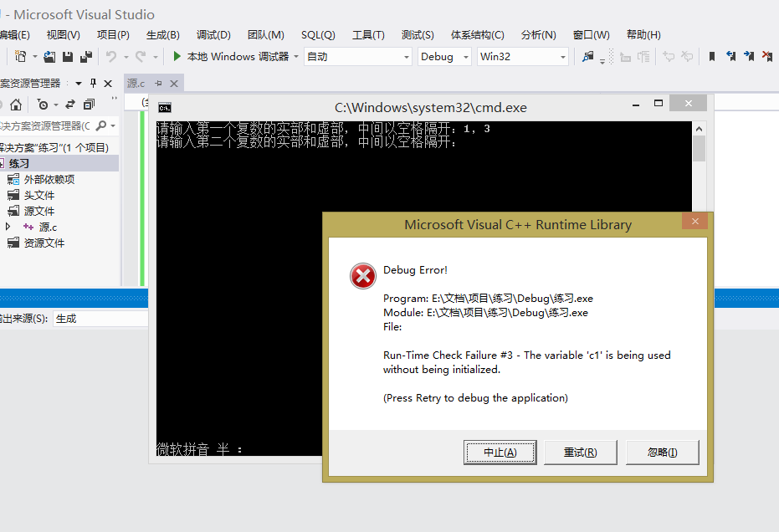Open the 视图(V) menu
This screenshot has width=779, height=532.
63,35
